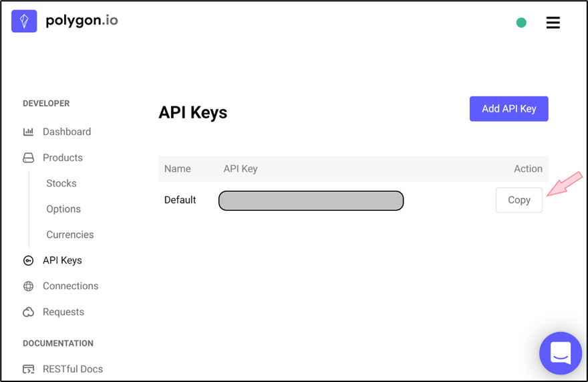Click the Requests cloud icon
The width and height of the screenshot is (588, 382).
28,312
